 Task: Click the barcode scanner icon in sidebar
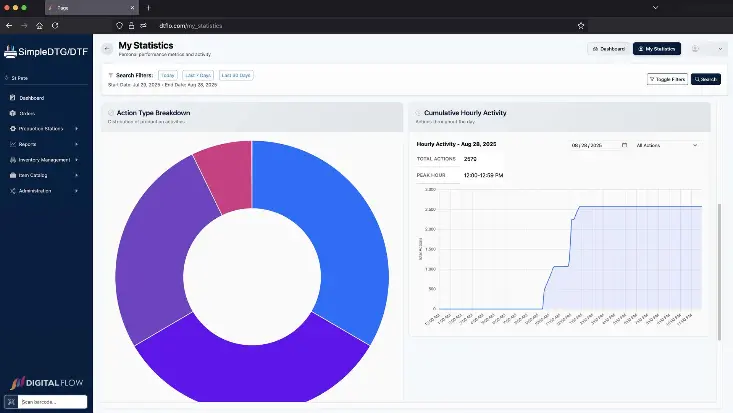coord(9,402)
